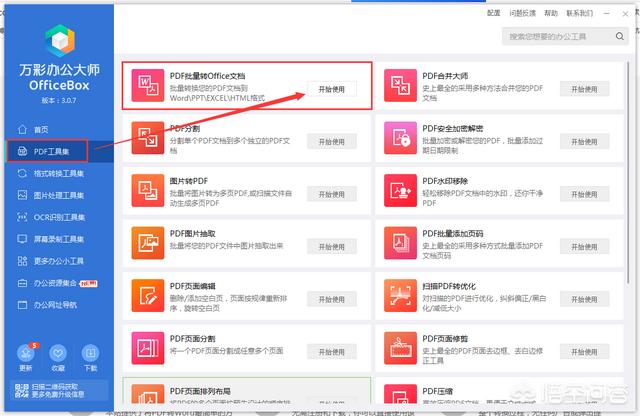
Task: Click the 扫描PDF转优化 icon
Action: (x=400, y=296)
